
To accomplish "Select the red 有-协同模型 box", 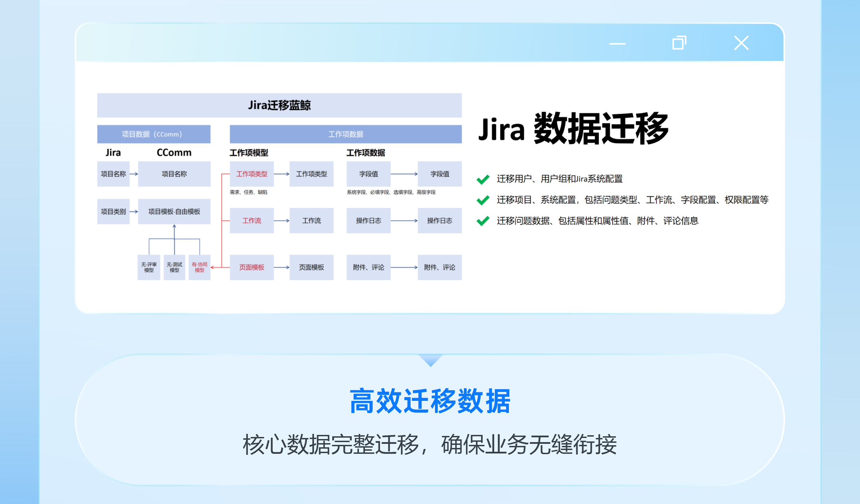I will click(199, 267).
